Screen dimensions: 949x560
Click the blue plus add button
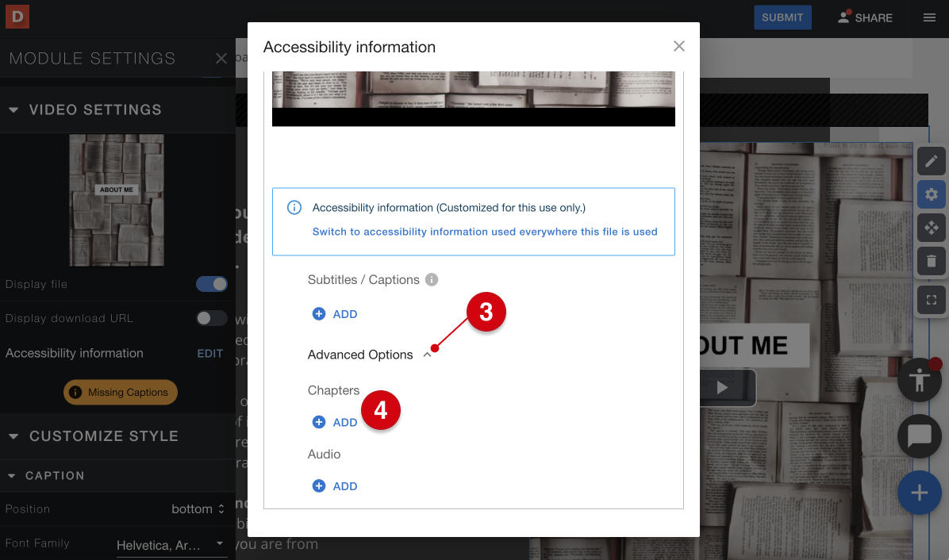click(920, 493)
